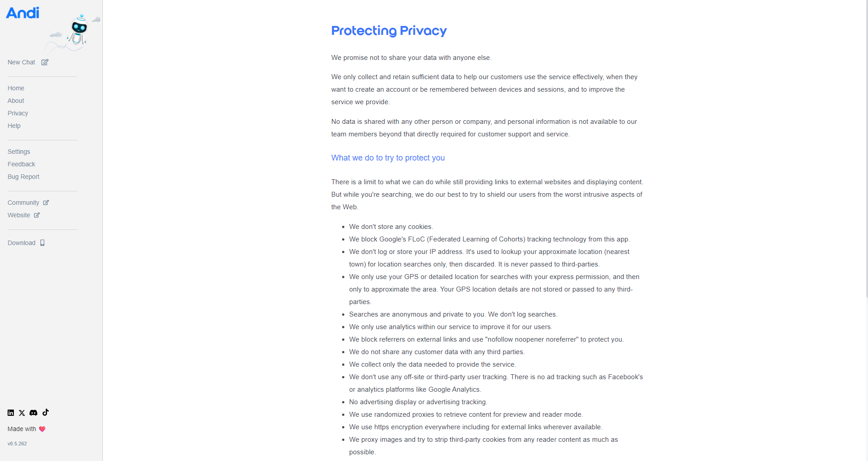Viewport: 868px width, 461px height.
Task: Click the Andi logo
Action: tap(23, 13)
